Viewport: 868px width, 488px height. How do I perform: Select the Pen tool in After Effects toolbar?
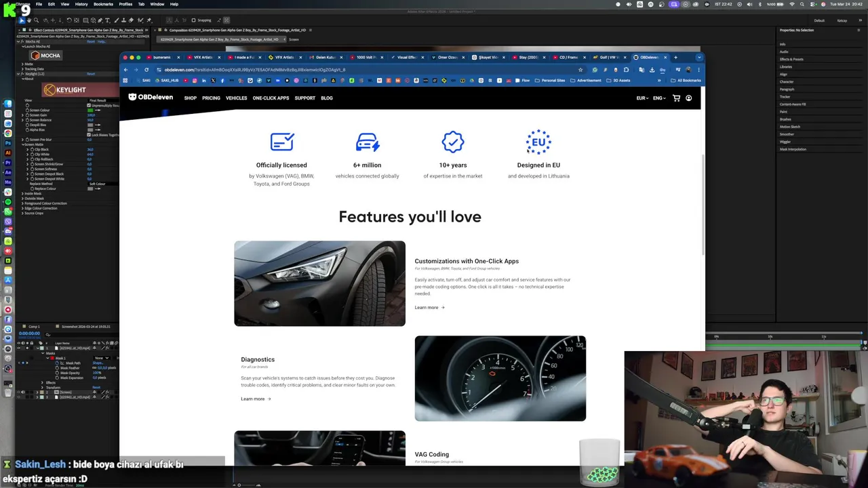[x=100, y=20]
